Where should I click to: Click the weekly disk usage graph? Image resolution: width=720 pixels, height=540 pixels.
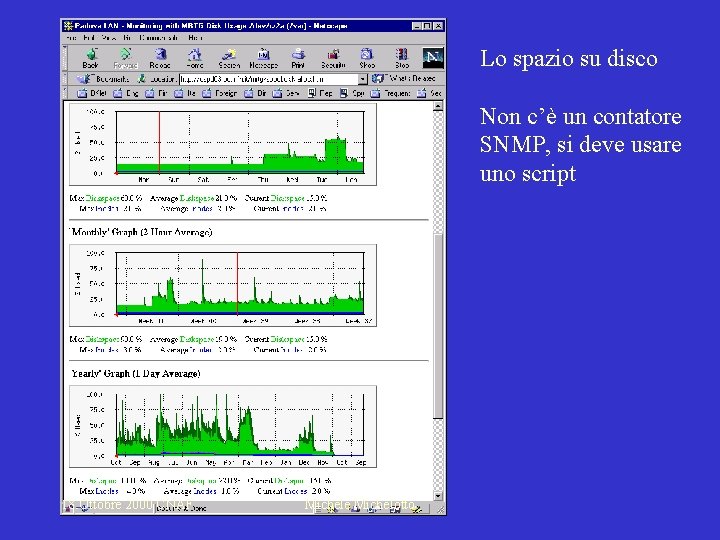pyautogui.click(x=223, y=144)
